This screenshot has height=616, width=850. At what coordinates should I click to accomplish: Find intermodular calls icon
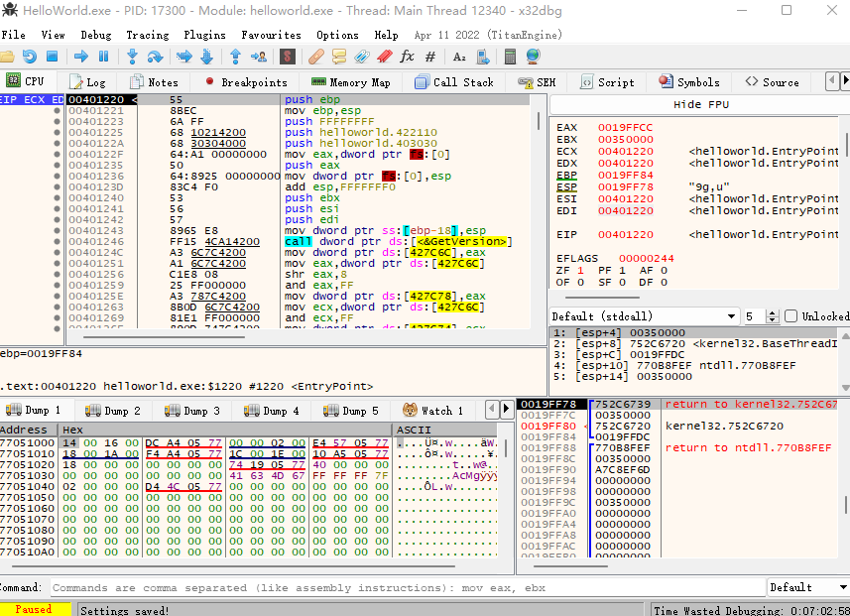(x=483, y=57)
